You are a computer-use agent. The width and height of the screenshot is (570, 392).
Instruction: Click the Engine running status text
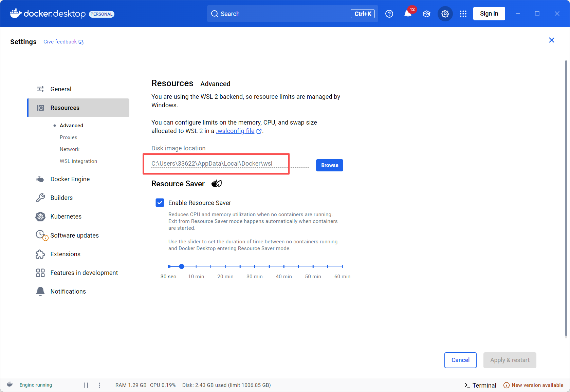[x=36, y=385]
